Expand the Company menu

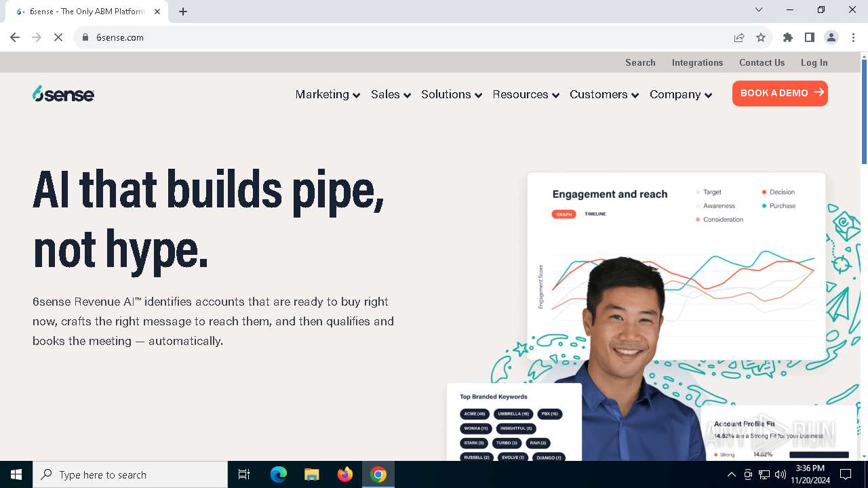681,94
